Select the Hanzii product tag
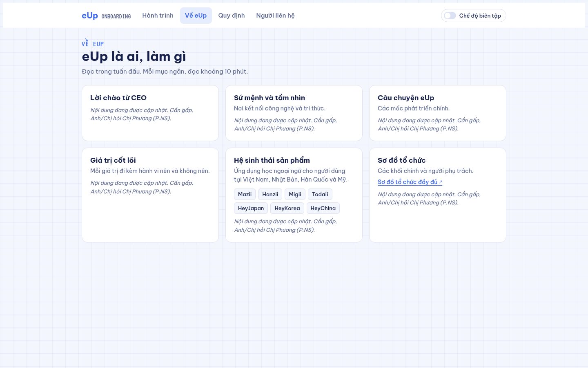Screen dimensions: 588x368 point(270,194)
